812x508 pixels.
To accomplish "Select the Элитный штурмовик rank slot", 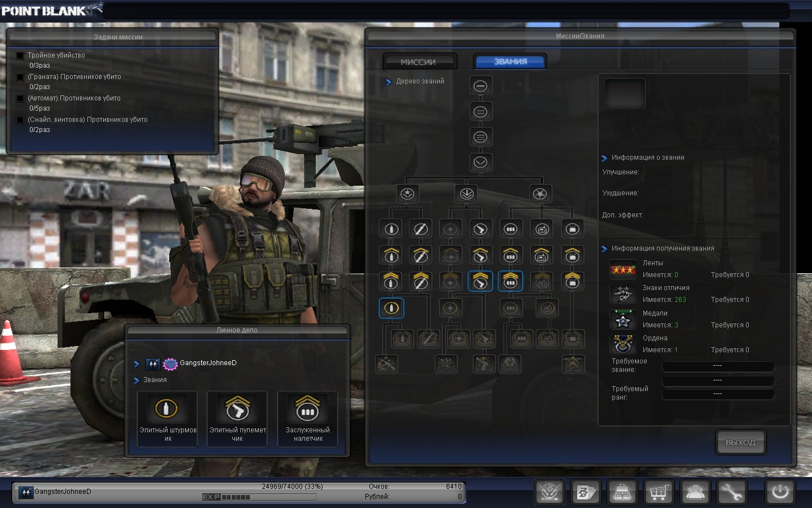I will point(167,419).
